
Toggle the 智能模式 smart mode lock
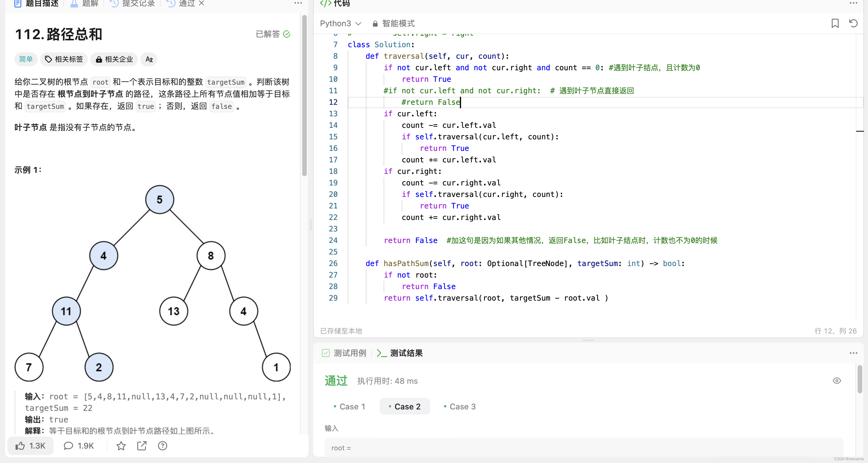[394, 23]
